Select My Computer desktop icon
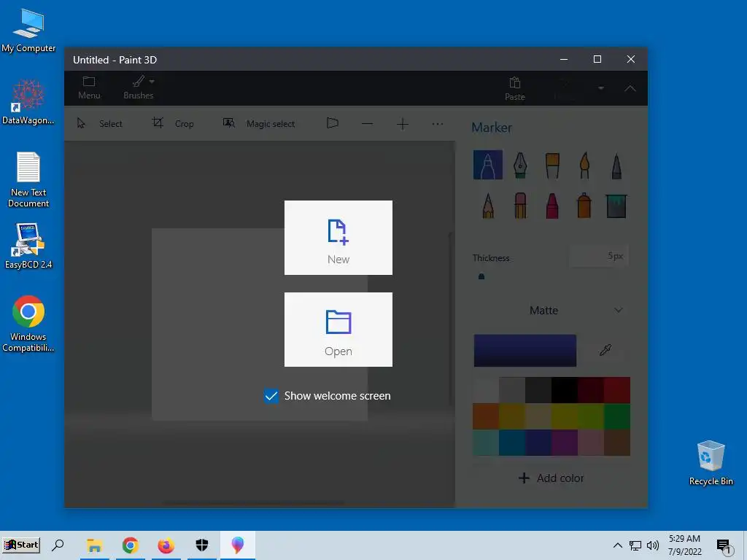Viewport: 747px width, 560px height. 28,31
